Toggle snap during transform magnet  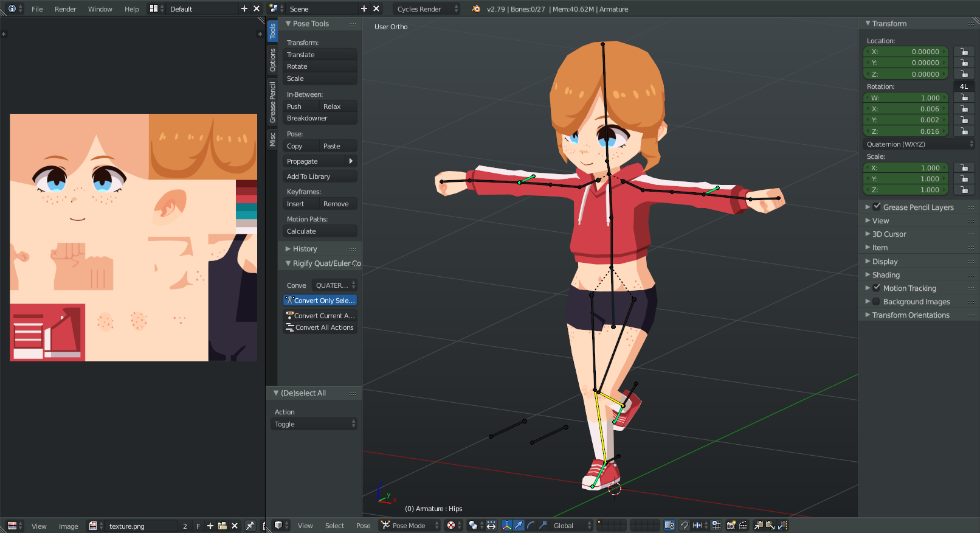pos(685,525)
